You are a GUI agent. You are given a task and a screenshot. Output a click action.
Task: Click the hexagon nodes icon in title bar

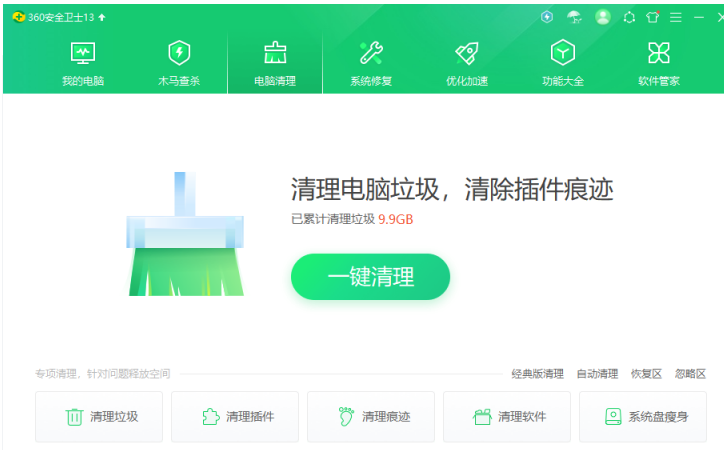click(x=629, y=17)
